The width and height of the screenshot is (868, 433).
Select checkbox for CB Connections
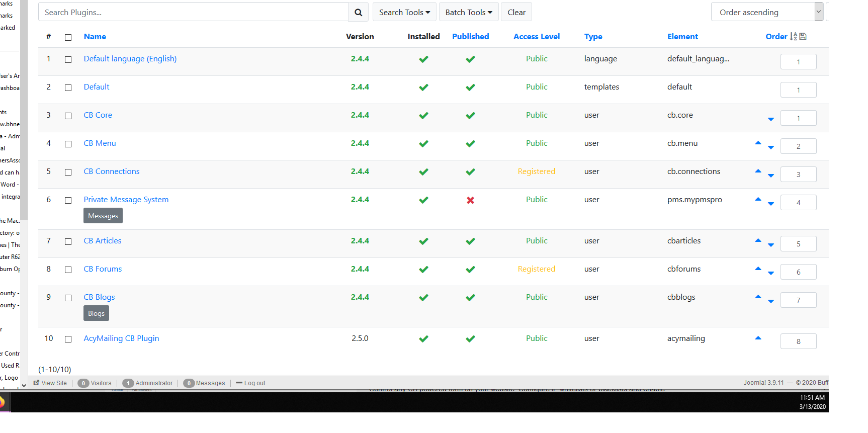[x=68, y=172]
